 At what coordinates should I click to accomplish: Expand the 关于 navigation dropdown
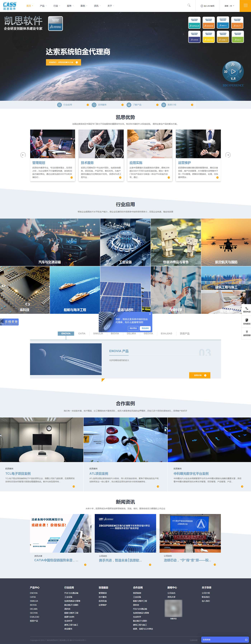click(110, 6)
